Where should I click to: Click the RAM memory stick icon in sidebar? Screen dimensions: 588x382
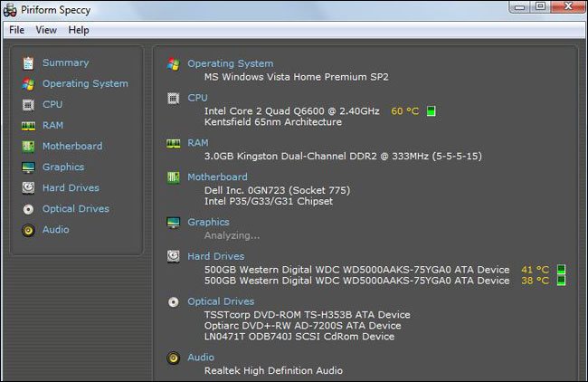click(28, 126)
